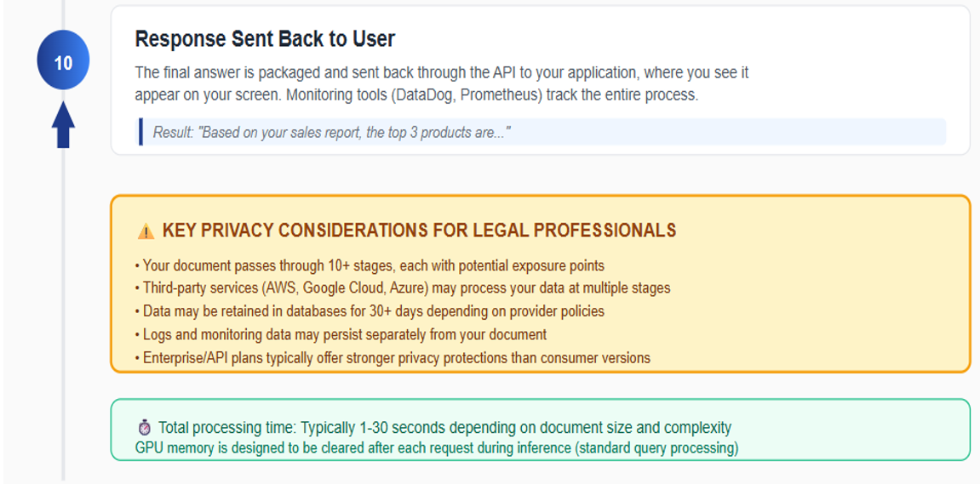
Task: Click the blue step 10 circle badge
Action: (x=63, y=60)
